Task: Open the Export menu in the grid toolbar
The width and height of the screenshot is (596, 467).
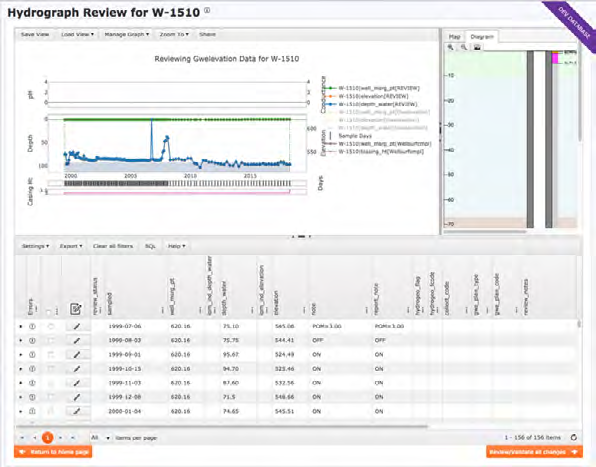Action: [x=71, y=246]
